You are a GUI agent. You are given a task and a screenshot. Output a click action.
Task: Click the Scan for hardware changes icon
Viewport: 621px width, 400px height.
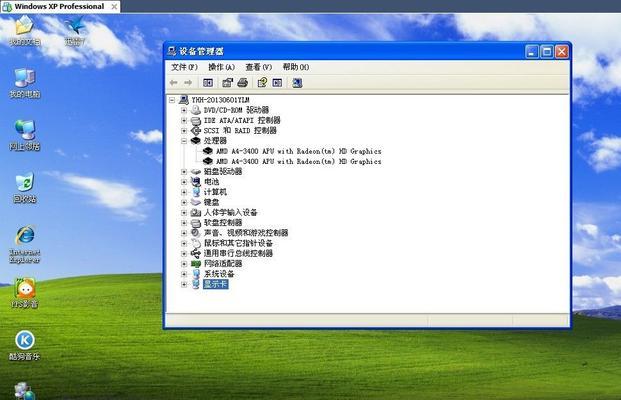click(x=297, y=83)
